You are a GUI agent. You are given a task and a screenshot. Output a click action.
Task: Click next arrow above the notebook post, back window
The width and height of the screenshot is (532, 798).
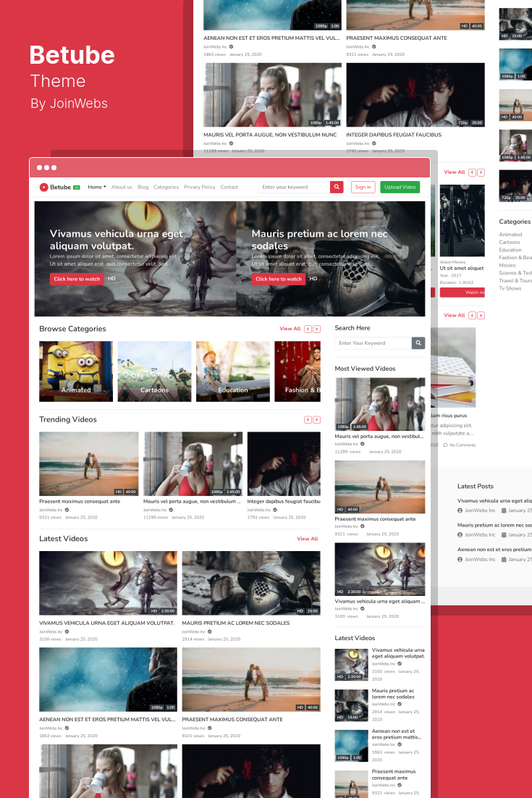(x=481, y=316)
